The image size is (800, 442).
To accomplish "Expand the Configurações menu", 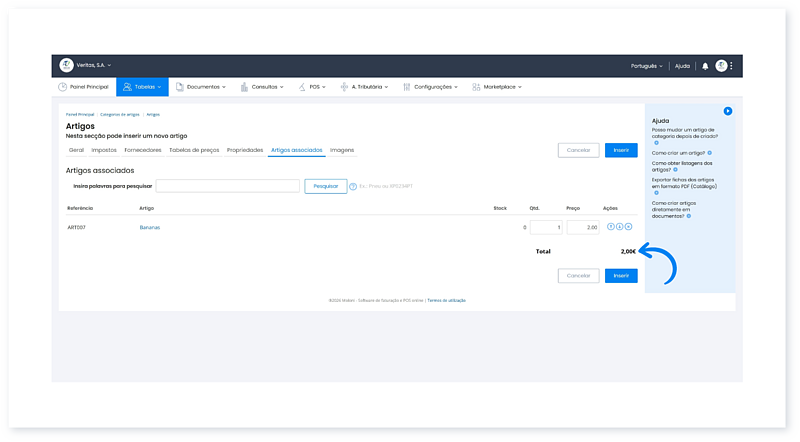I will tap(429, 87).
